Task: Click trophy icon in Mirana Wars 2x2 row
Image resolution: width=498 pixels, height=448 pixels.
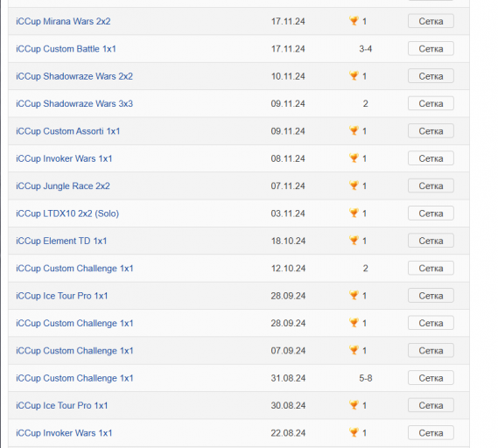Action: pyautogui.click(x=354, y=21)
